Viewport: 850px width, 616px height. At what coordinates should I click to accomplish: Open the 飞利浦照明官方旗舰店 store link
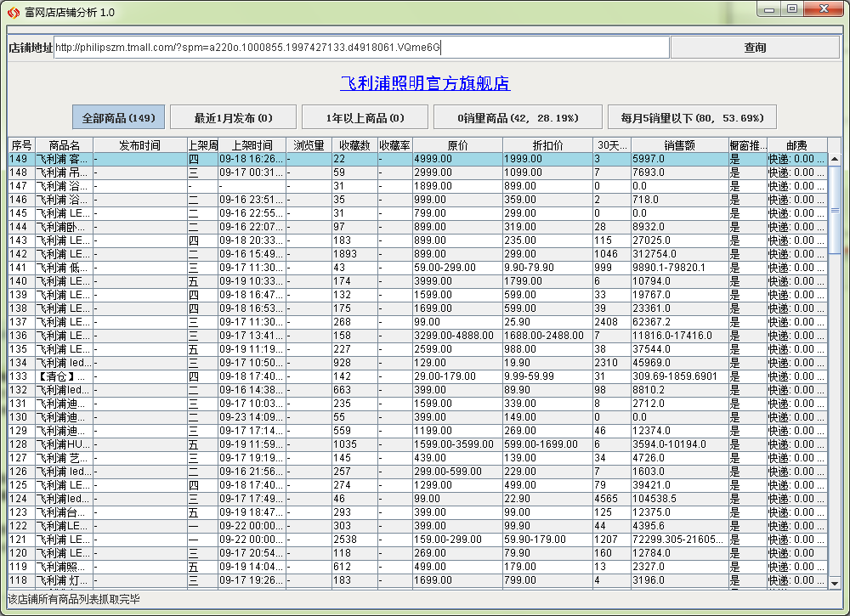point(425,83)
